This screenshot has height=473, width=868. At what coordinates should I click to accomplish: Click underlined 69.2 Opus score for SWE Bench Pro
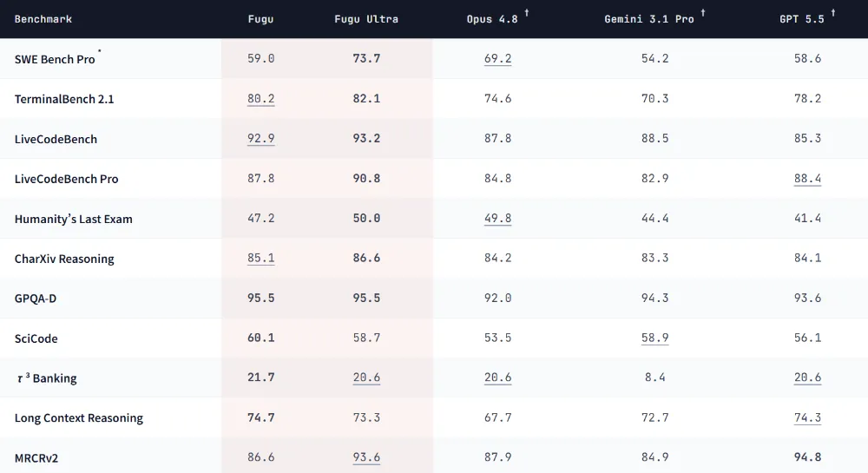click(497, 59)
